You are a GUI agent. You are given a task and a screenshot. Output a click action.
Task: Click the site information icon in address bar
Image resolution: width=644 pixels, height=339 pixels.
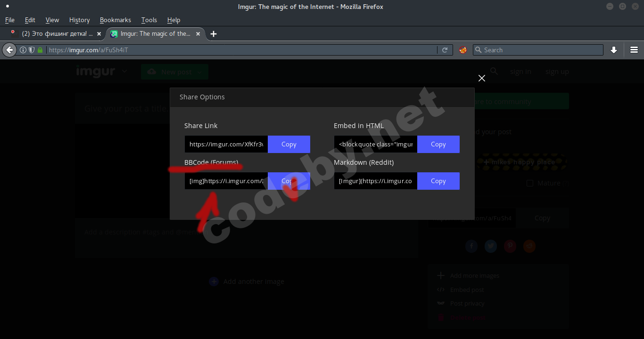pyautogui.click(x=23, y=50)
